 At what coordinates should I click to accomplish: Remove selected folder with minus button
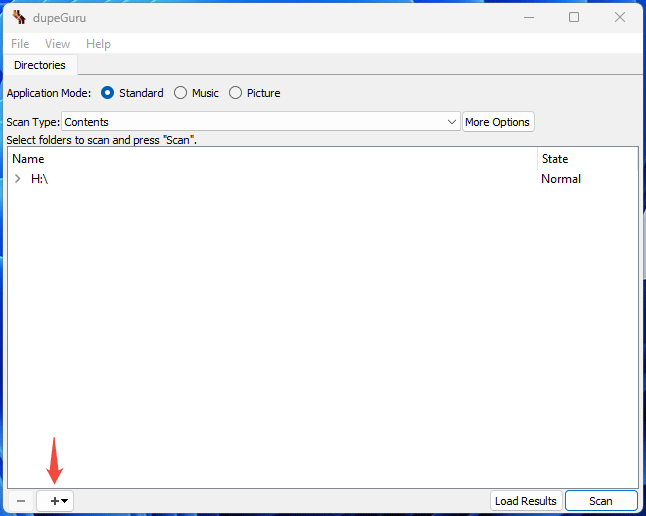click(21, 501)
